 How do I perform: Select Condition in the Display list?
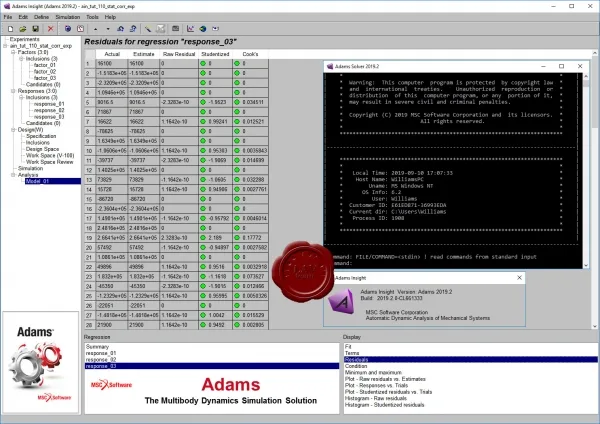point(471,366)
